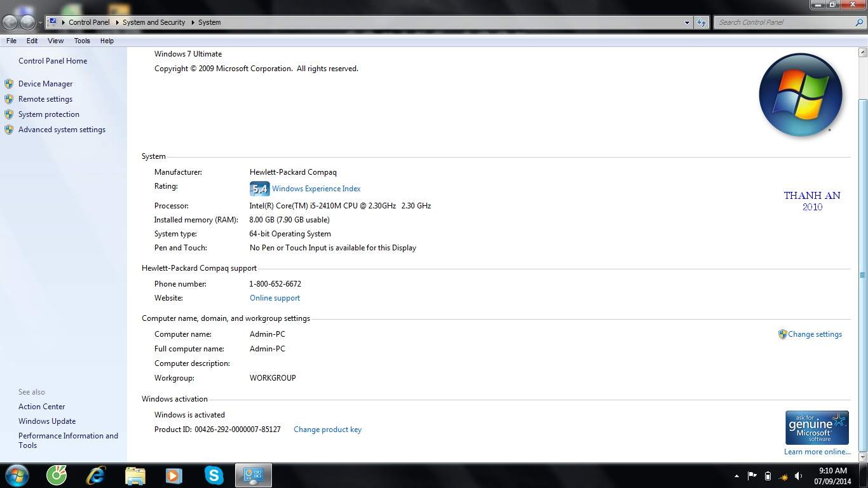Click the Online support link
This screenshot has width=868, height=488.
[x=275, y=298]
